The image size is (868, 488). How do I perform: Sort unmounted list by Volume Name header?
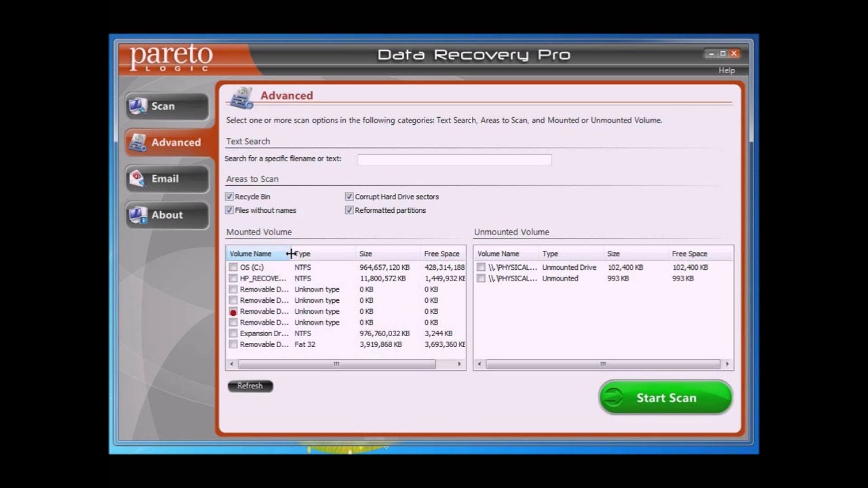pyautogui.click(x=506, y=253)
